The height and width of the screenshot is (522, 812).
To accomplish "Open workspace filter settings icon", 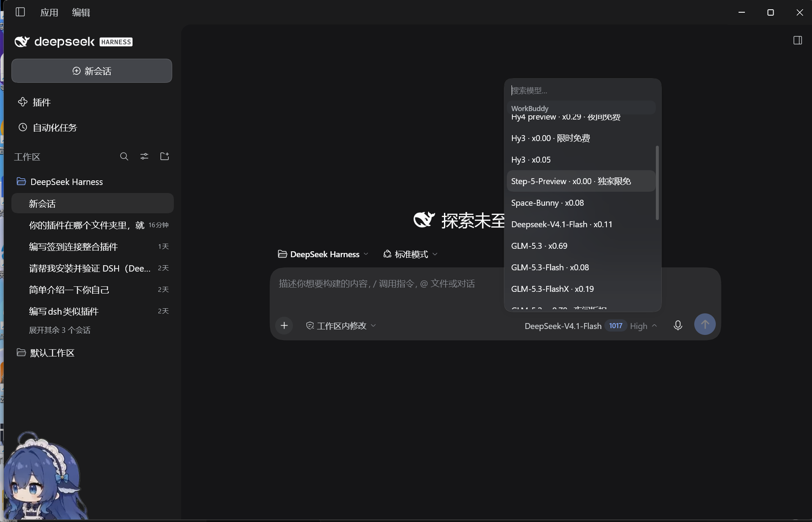I will (x=144, y=157).
